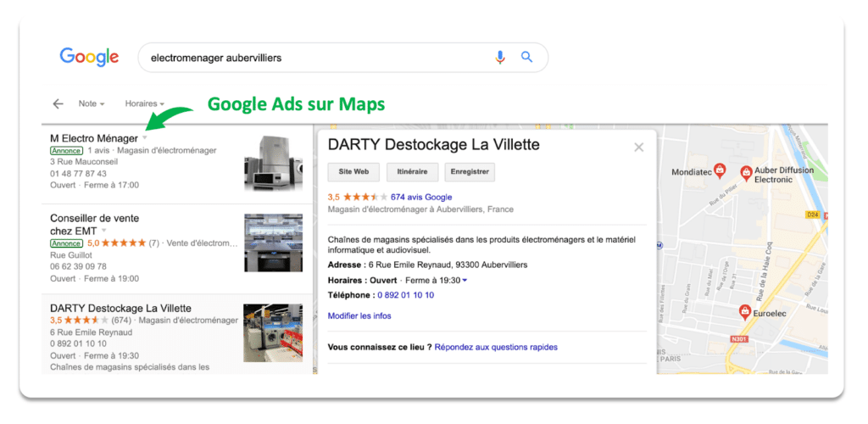Expand ad options arrow next to chez EMT
Viewport: 868px width, 424px height.
(103, 231)
